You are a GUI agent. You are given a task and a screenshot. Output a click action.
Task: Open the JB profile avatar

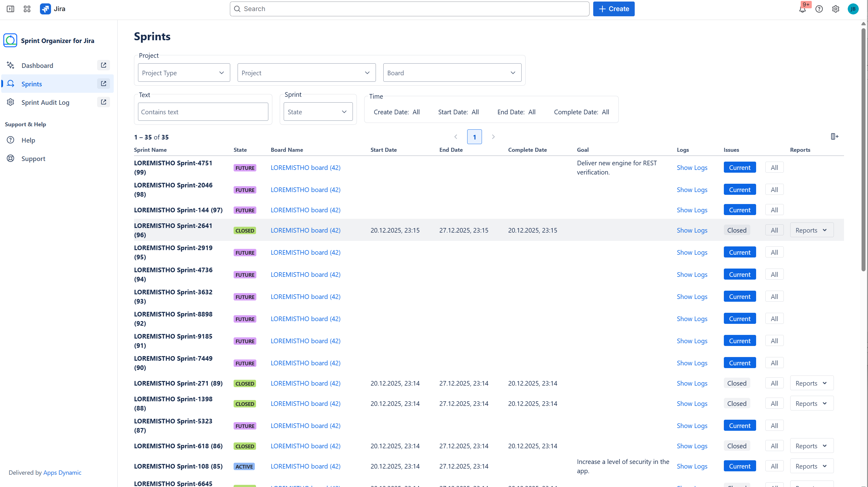point(853,9)
